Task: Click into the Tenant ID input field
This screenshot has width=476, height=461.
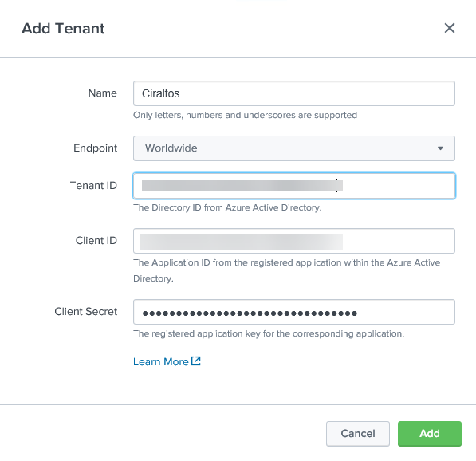Action: tap(294, 186)
